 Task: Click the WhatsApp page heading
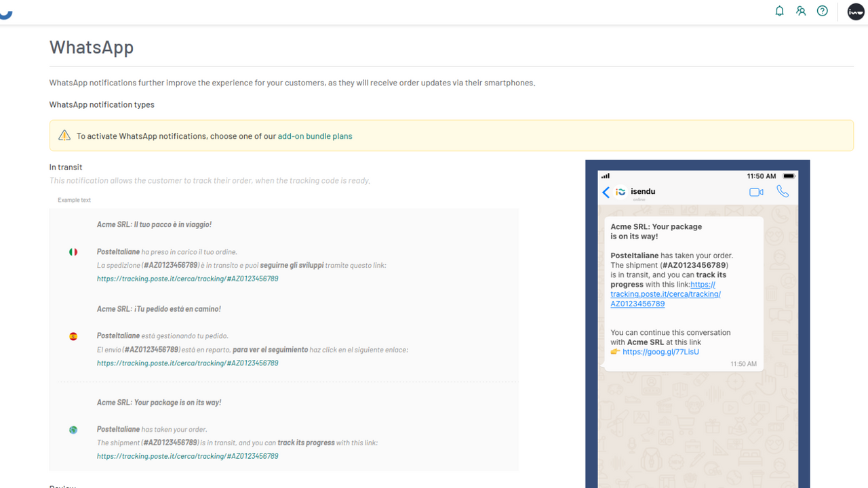click(92, 47)
